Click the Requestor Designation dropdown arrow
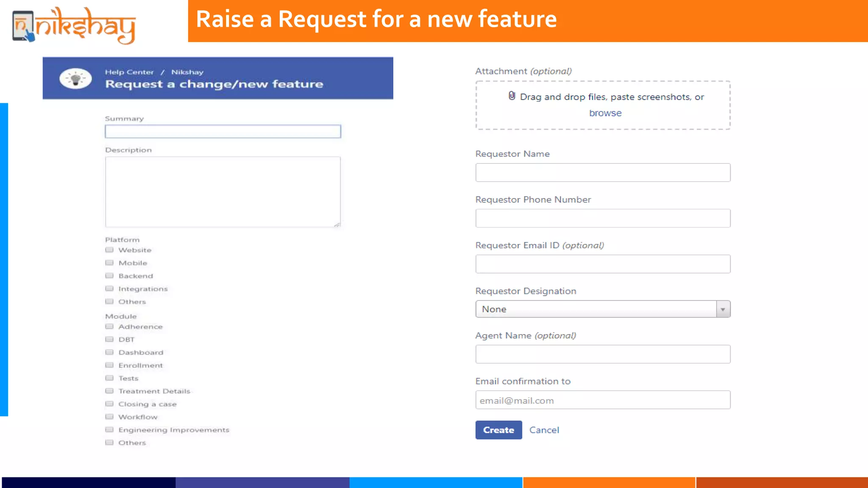The height and width of the screenshot is (488, 868). [x=723, y=309]
